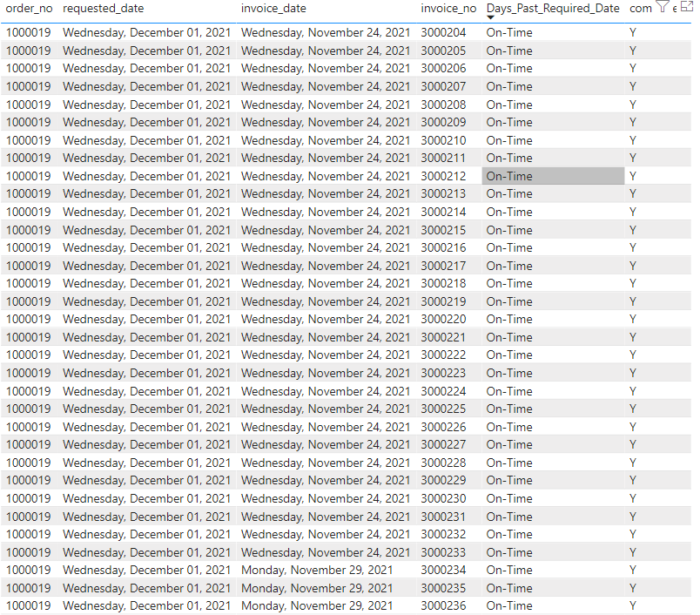This screenshot has height=615, width=700.
Task: Click the invoice date for invoice 3000233
Action: [326, 552]
